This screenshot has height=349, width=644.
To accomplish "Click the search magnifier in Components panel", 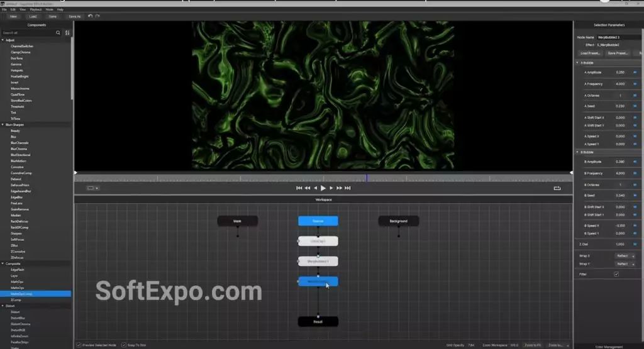I will [58, 33].
